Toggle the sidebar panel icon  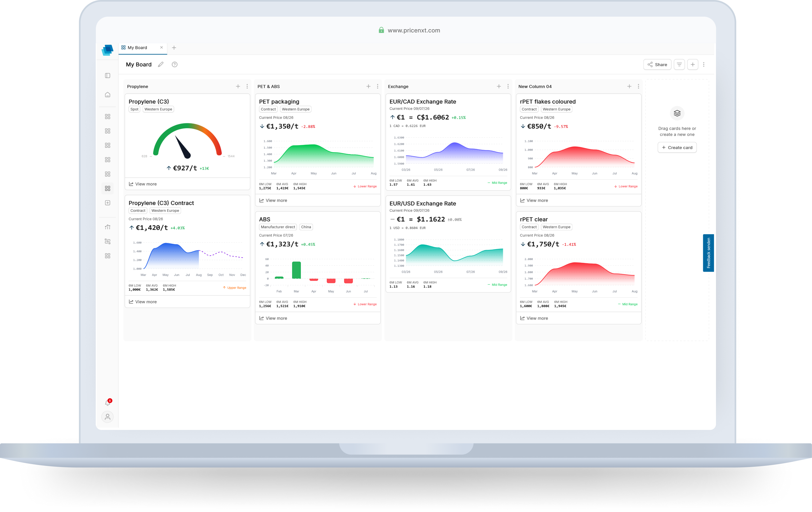[108, 76]
